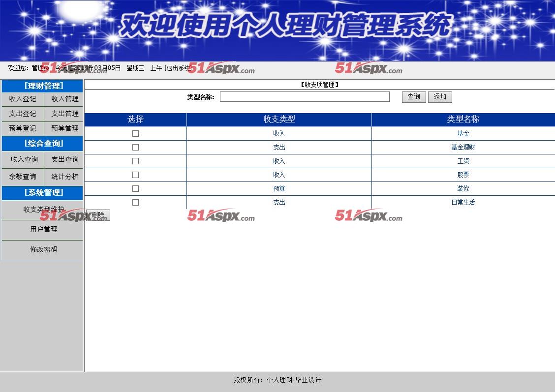
Task: Click the 股票 type name cell
Action: click(x=463, y=175)
